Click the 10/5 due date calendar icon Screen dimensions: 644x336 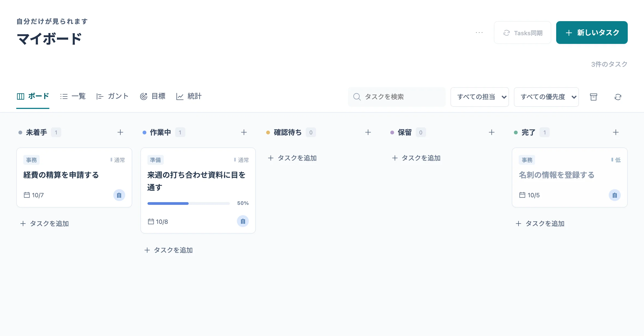(522, 195)
